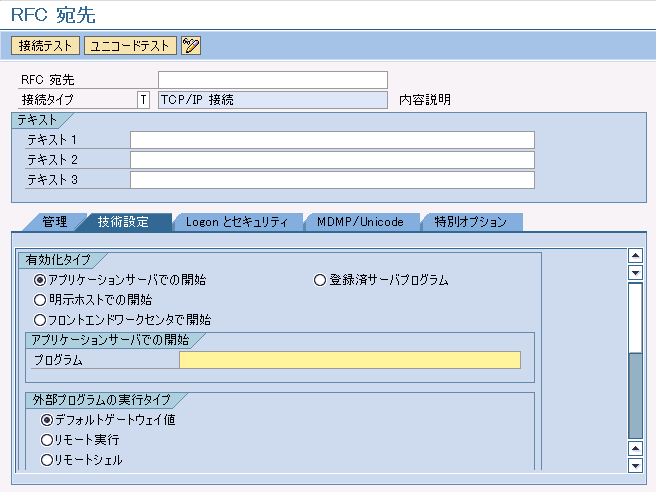Switch to 特別オプション tab
Screen dimensions: 656x492
click(x=470, y=222)
